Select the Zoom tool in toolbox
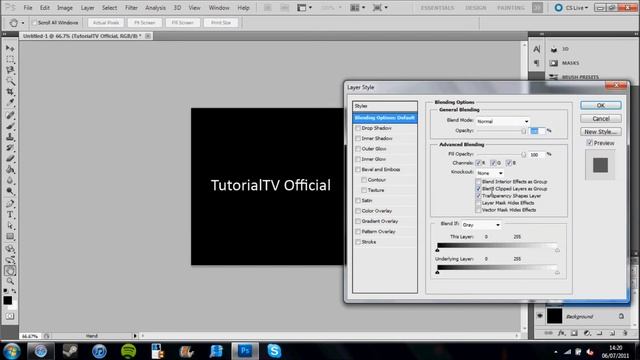This screenshot has width=640, height=360. (10, 281)
